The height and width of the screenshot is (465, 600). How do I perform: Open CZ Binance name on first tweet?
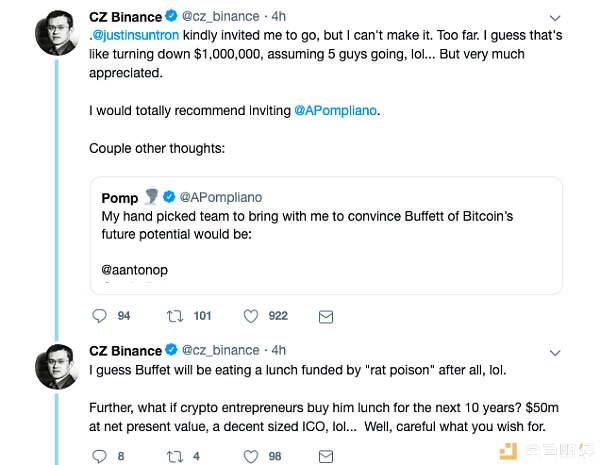tap(125, 17)
